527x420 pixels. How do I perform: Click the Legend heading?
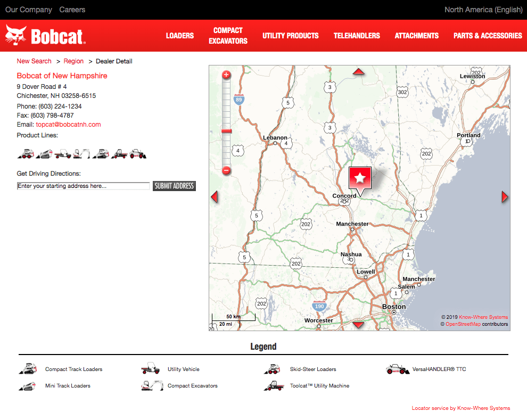click(263, 347)
